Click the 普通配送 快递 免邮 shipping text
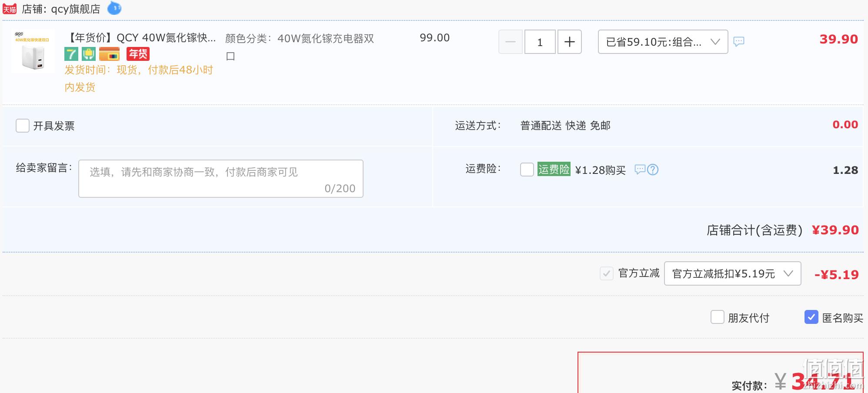Image resolution: width=868 pixels, height=393 pixels. pos(565,126)
